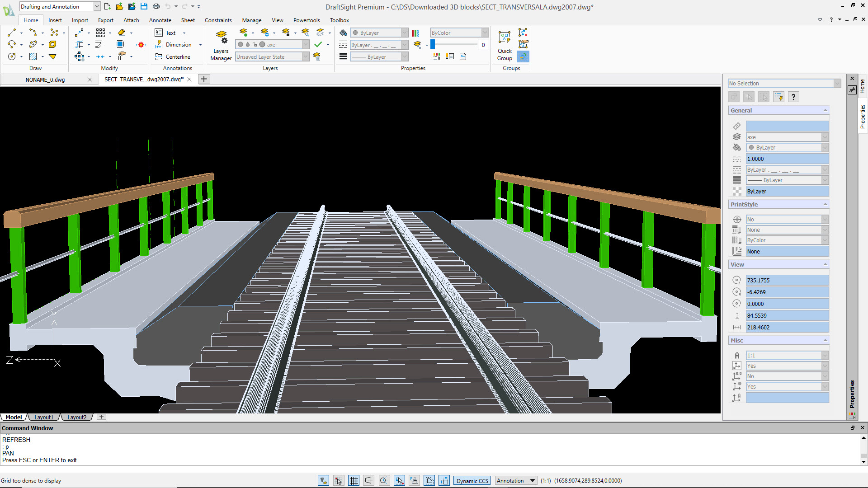The image size is (868, 488).
Task: Collapse the General properties section
Action: pos(825,110)
